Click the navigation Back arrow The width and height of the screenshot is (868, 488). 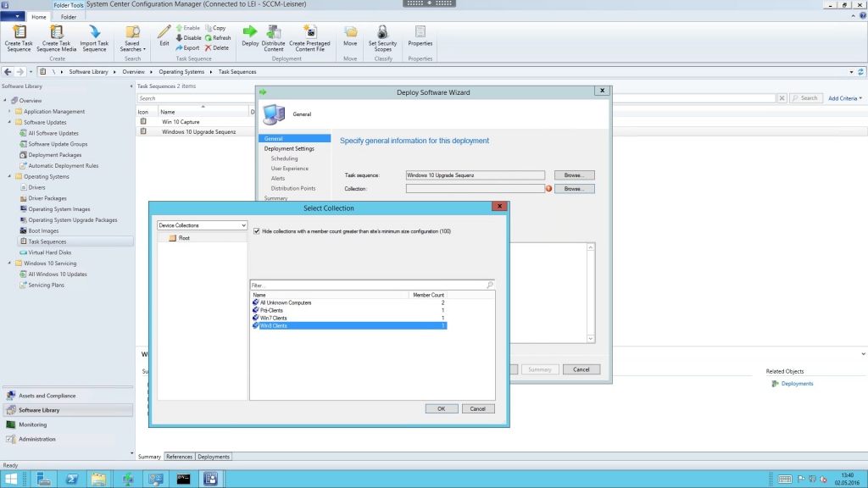tap(8, 71)
